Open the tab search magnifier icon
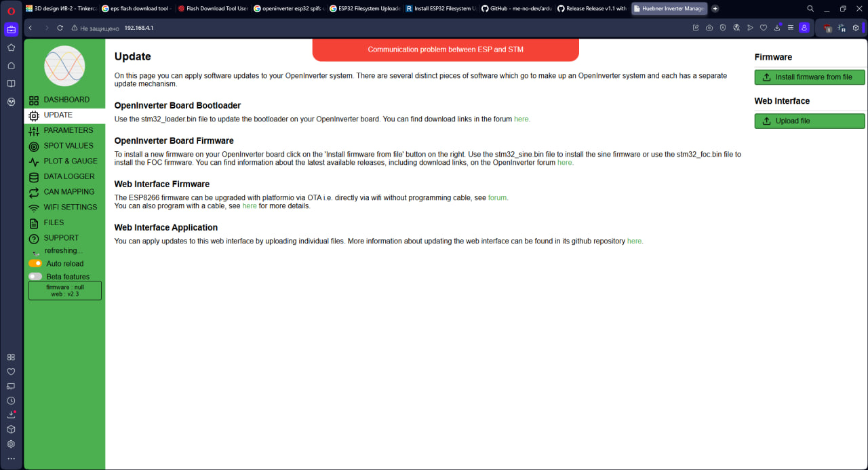Viewport: 868px width, 470px height. [x=810, y=9]
